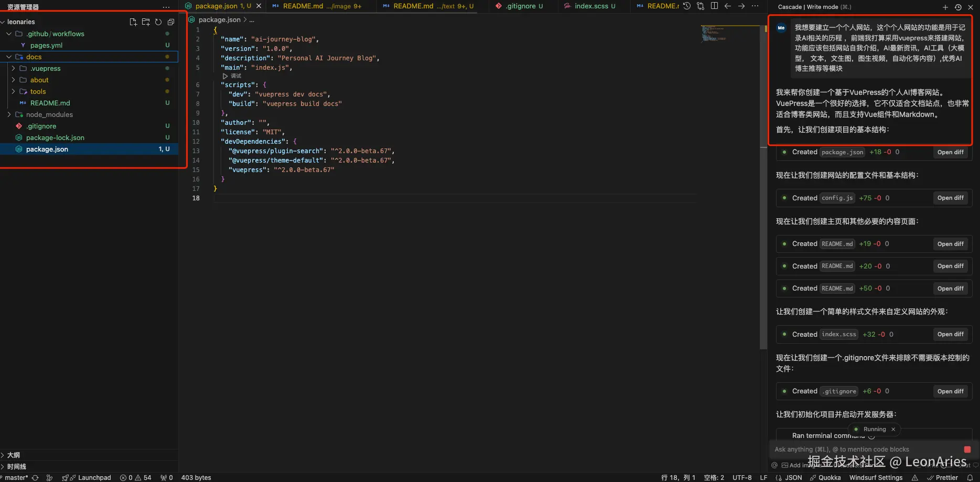Create a new file in the explorer

pyautogui.click(x=133, y=22)
